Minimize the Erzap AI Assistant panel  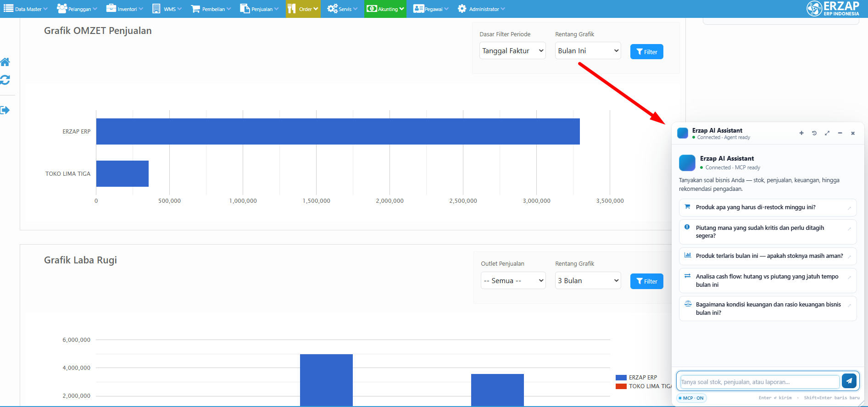click(x=840, y=133)
